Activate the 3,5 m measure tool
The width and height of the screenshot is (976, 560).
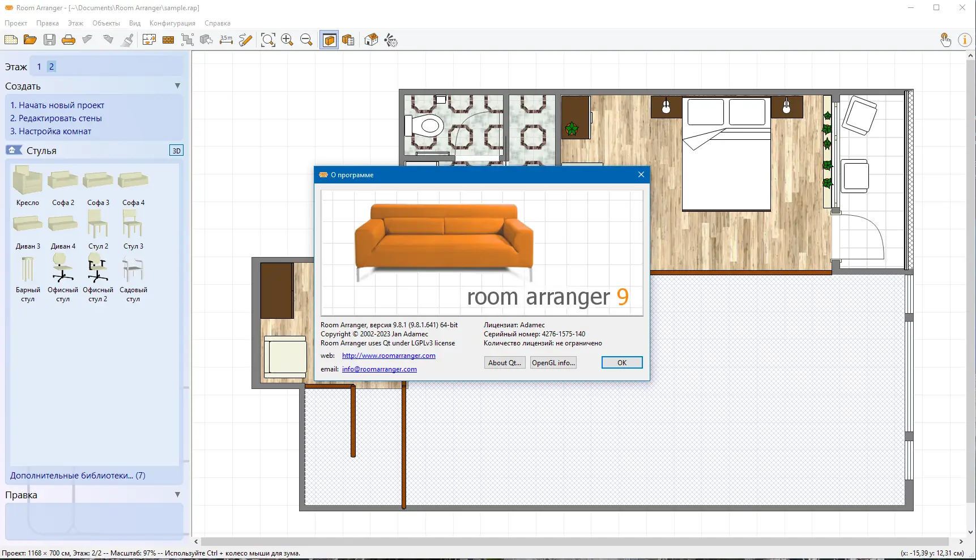point(226,40)
